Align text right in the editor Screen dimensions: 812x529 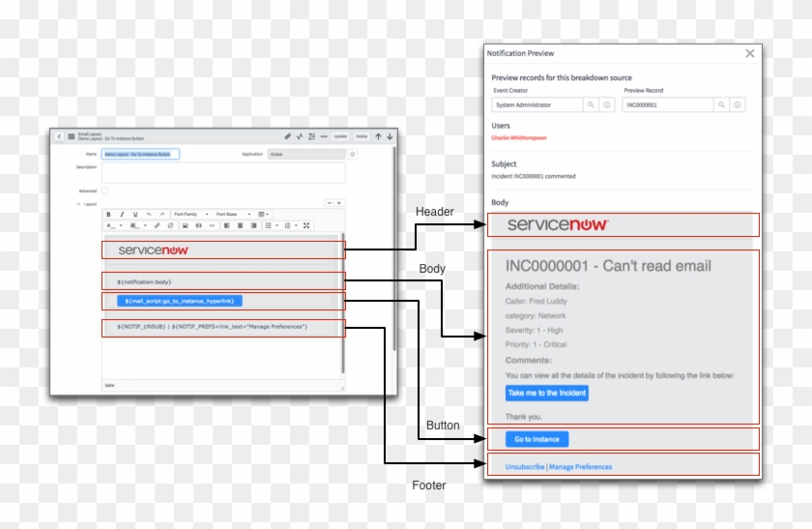(253, 225)
